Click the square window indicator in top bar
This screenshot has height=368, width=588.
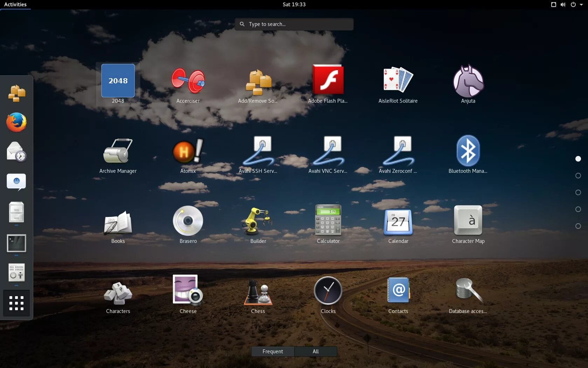(x=554, y=5)
